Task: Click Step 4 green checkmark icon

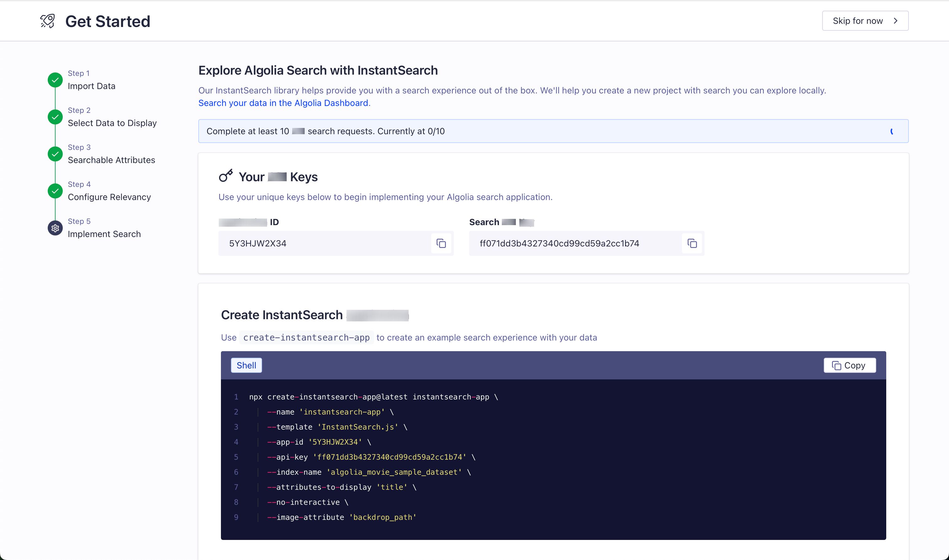Action: [x=55, y=191]
